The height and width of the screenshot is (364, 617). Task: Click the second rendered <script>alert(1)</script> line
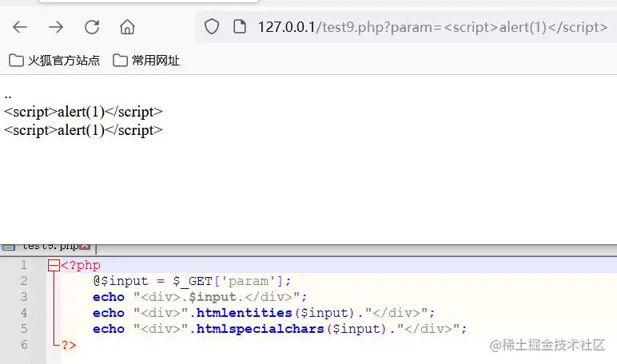coord(83,130)
